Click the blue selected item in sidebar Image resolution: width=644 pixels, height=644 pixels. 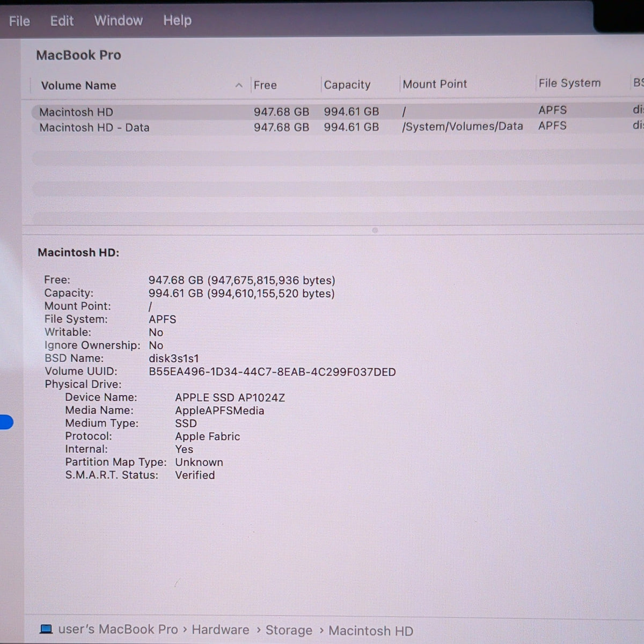point(6,422)
